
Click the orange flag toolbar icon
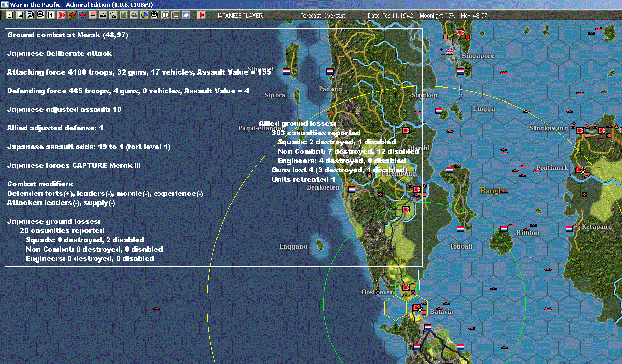[93, 15]
